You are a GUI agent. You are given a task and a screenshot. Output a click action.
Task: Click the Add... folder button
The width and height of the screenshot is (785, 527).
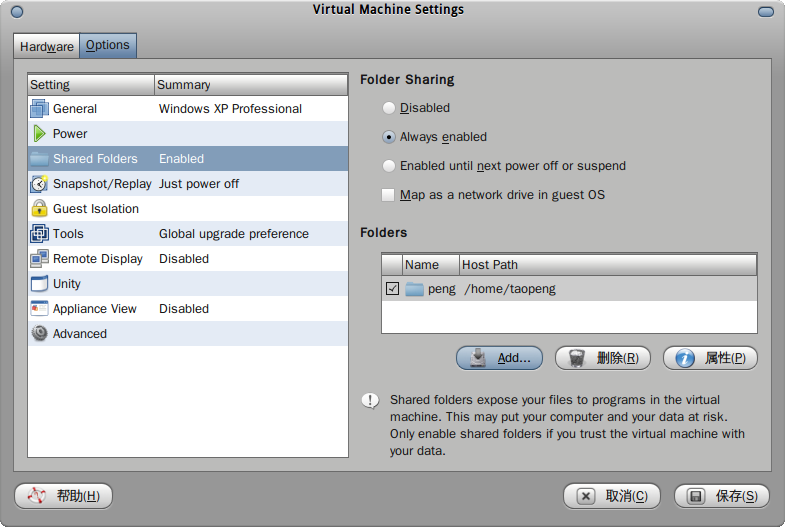pos(499,358)
